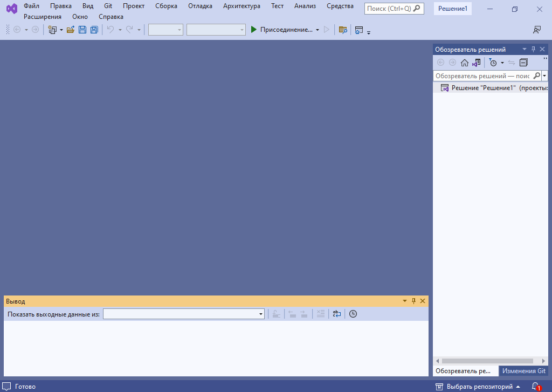Open the Сборка menu

point(166,6)
